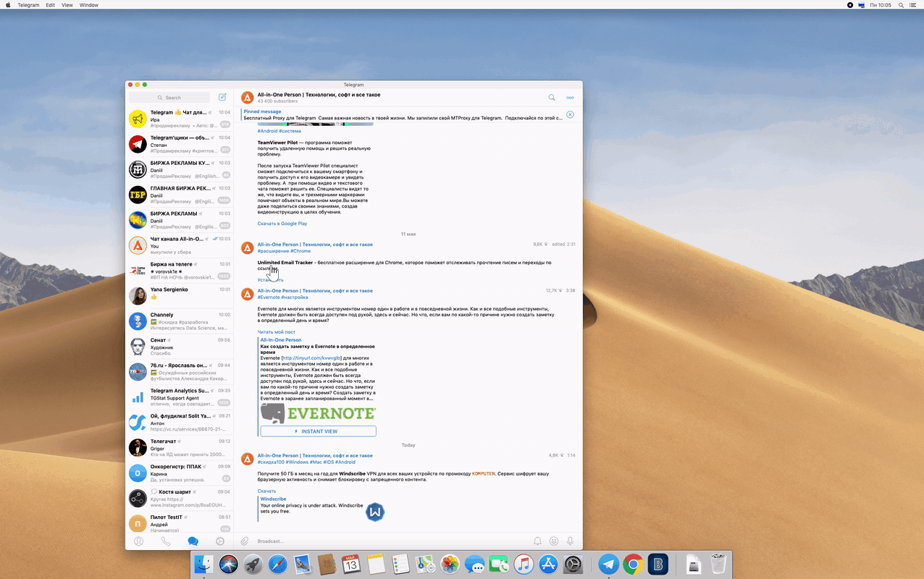The width and height of the screenshot is (924, 579).
Task: Open Calendar from the Dock
Action: click(351, 565)
